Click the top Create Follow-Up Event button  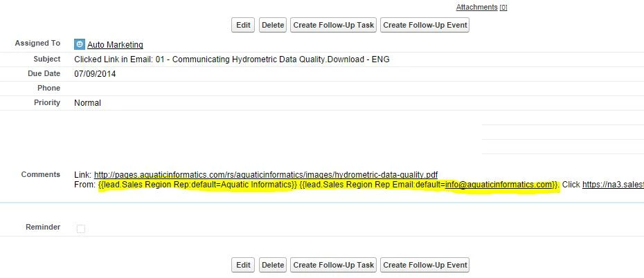424,25
